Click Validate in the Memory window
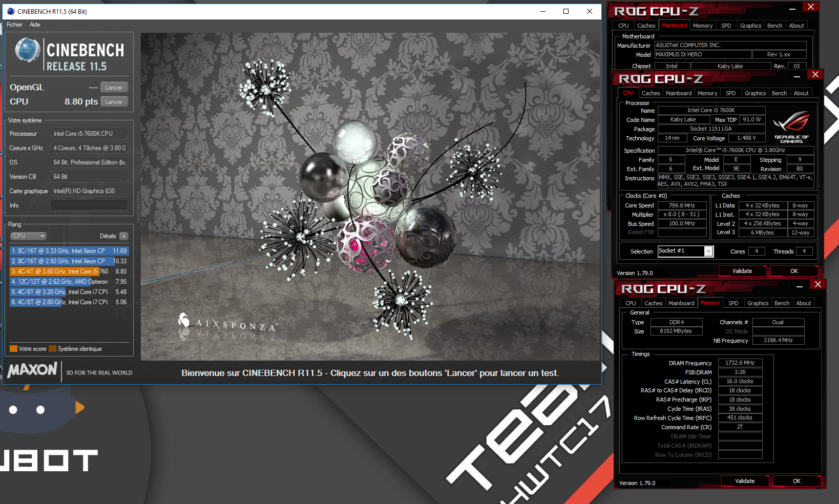 click(x=745, y=481)
